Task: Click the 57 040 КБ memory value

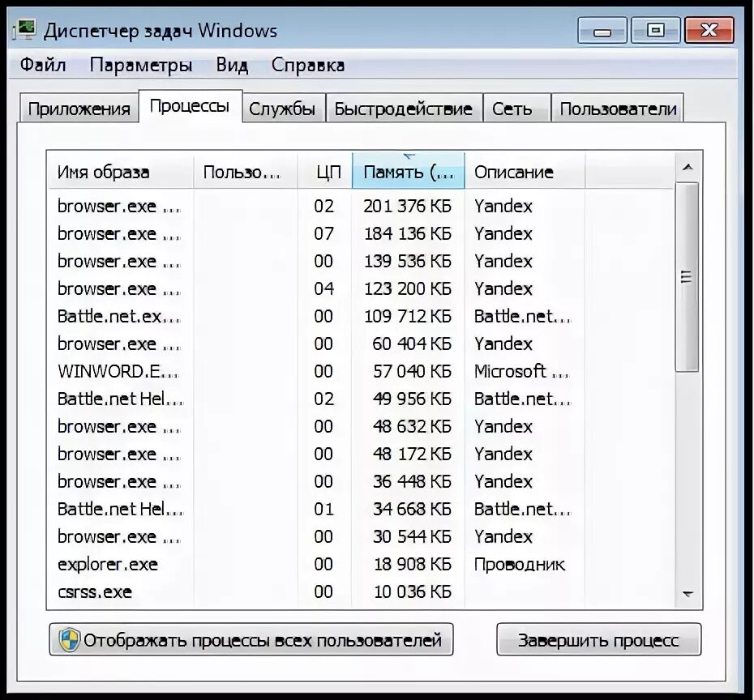Action: pos(412,371)
